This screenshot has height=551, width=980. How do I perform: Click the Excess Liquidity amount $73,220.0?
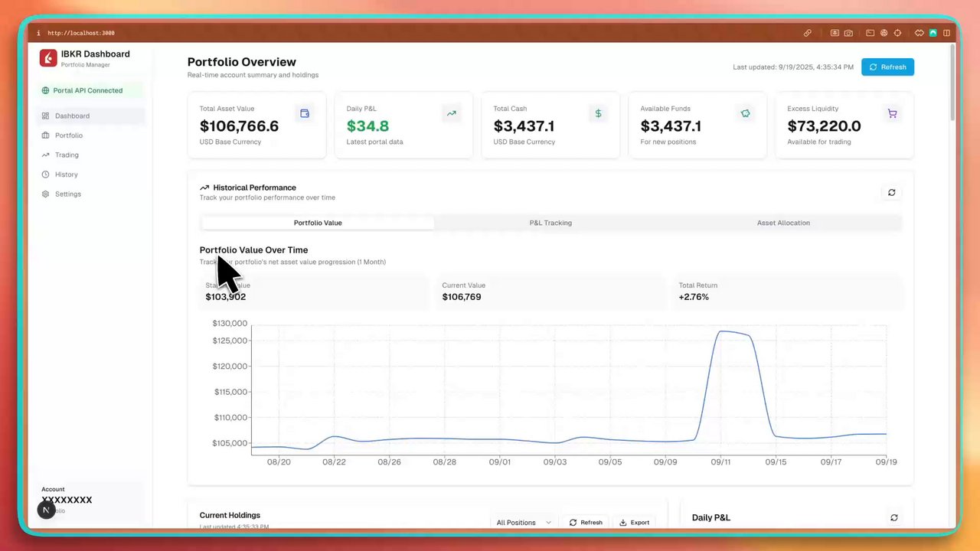pos(824,126)
